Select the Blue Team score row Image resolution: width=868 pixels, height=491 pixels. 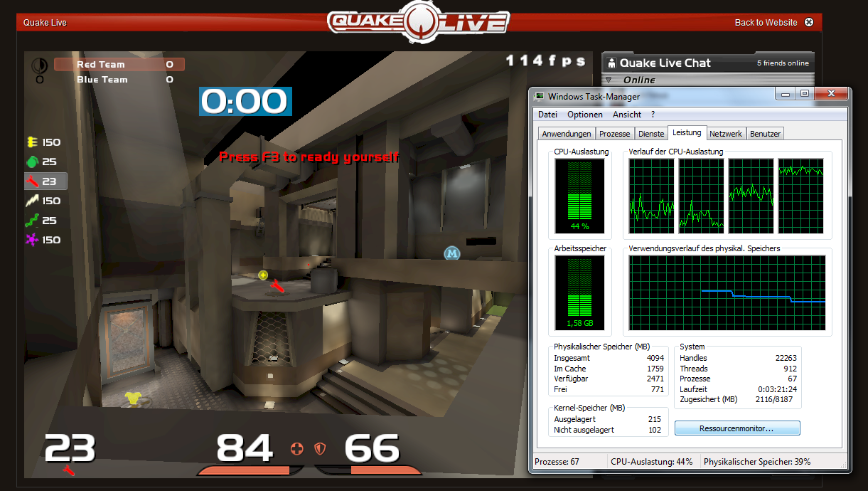coord(119,80)
